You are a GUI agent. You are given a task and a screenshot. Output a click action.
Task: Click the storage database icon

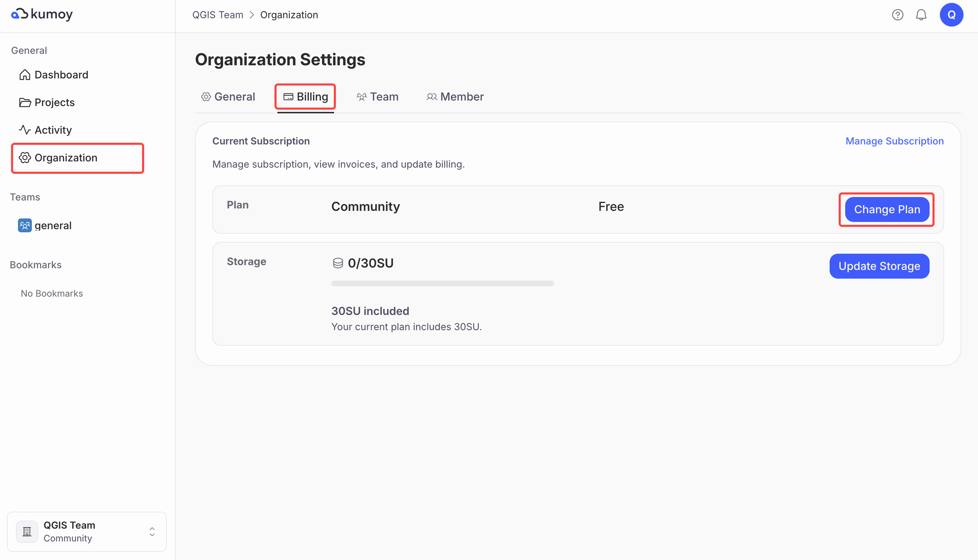(x=338, y=263)
